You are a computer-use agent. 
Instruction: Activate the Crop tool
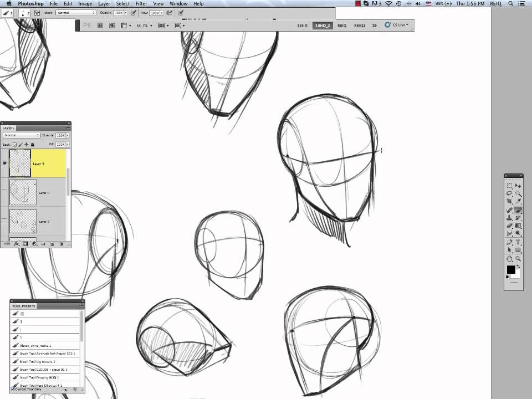(509, 200)
